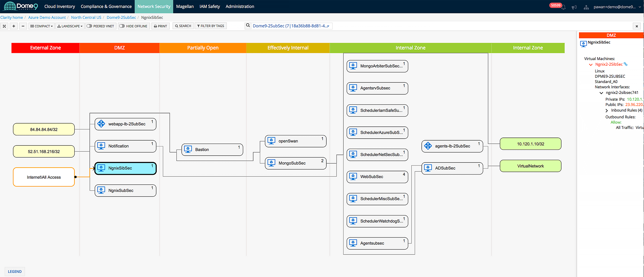
Task: Click the MongoArbiterSubSec VM icon
Action: [x=353, y=66]
